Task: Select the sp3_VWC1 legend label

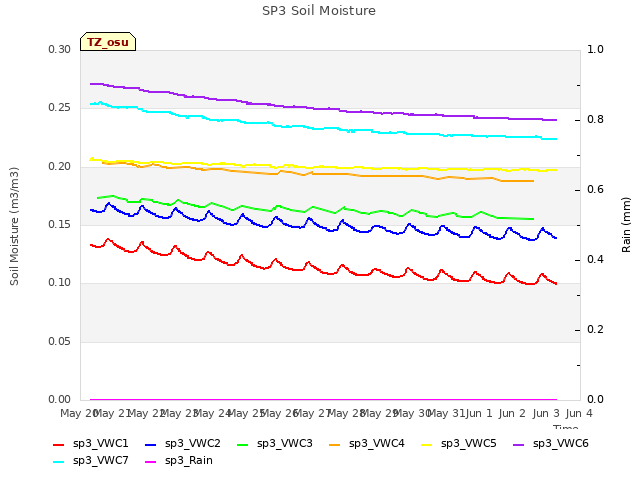Action: (100, 444)
